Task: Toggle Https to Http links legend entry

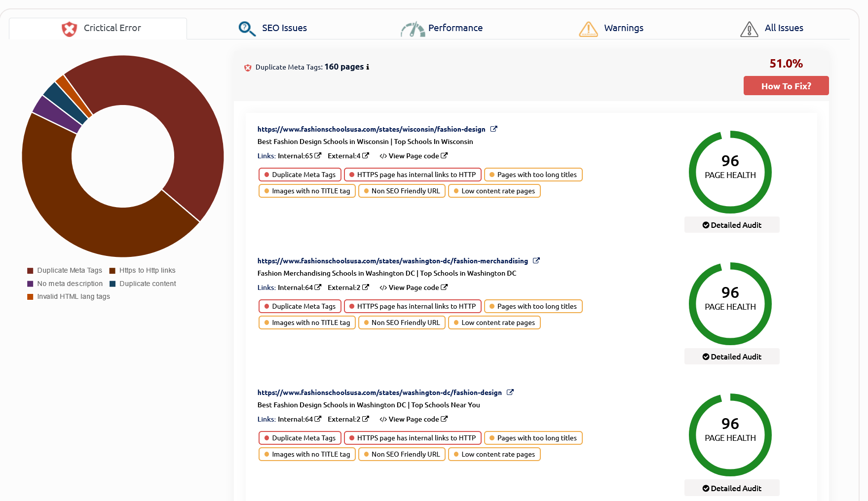Action: coord(142,270)
